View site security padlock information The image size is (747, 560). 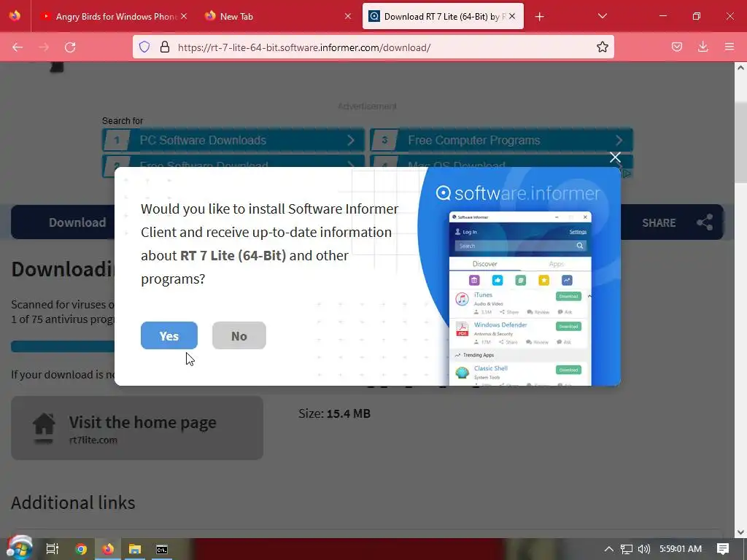[165, 47]
